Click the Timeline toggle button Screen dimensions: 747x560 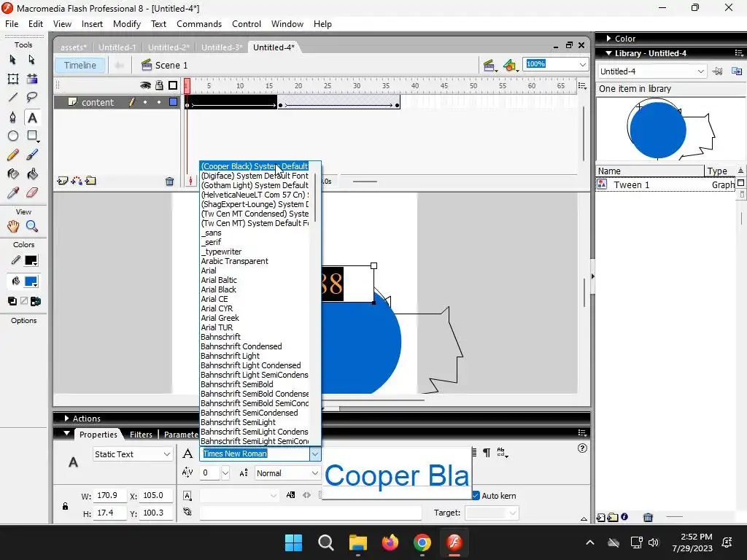pos(80,65)
